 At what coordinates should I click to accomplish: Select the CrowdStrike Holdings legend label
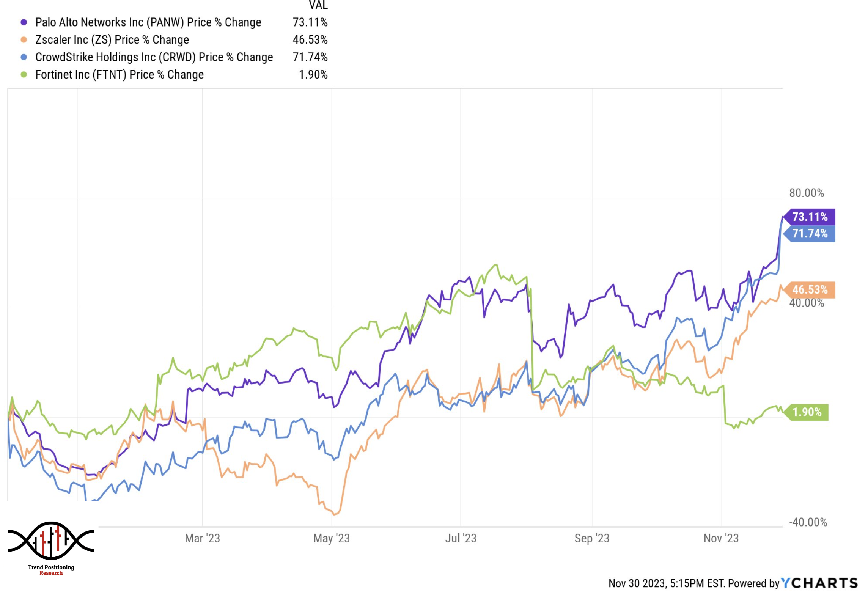(x=154, y=57)
